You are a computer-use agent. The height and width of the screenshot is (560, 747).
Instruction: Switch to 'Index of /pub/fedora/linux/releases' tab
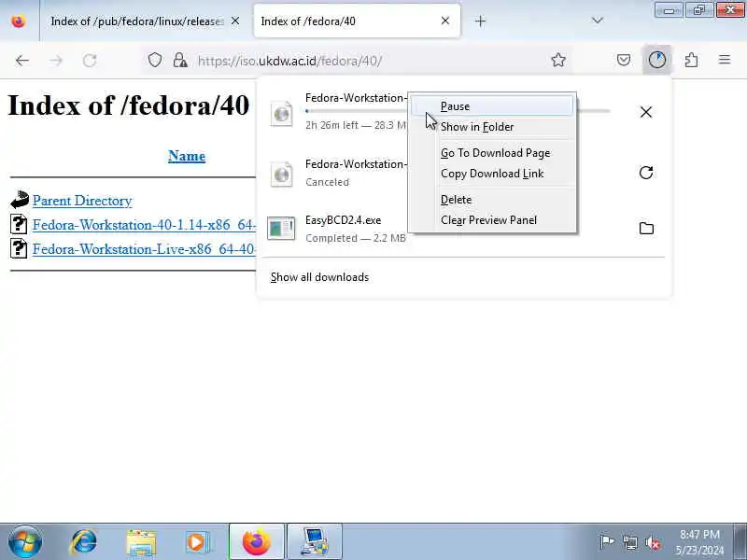click(136, 21)
